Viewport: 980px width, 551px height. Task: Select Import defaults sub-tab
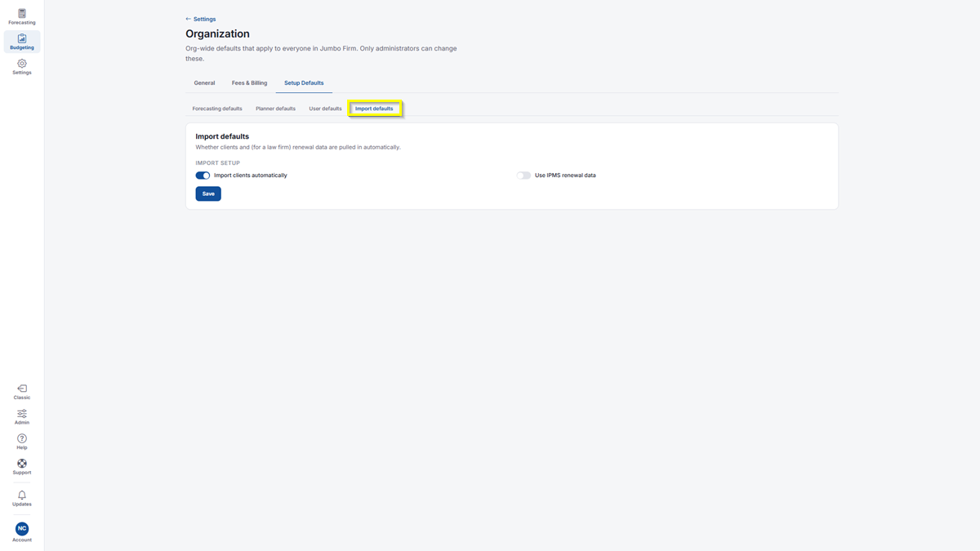coord(374,109)
